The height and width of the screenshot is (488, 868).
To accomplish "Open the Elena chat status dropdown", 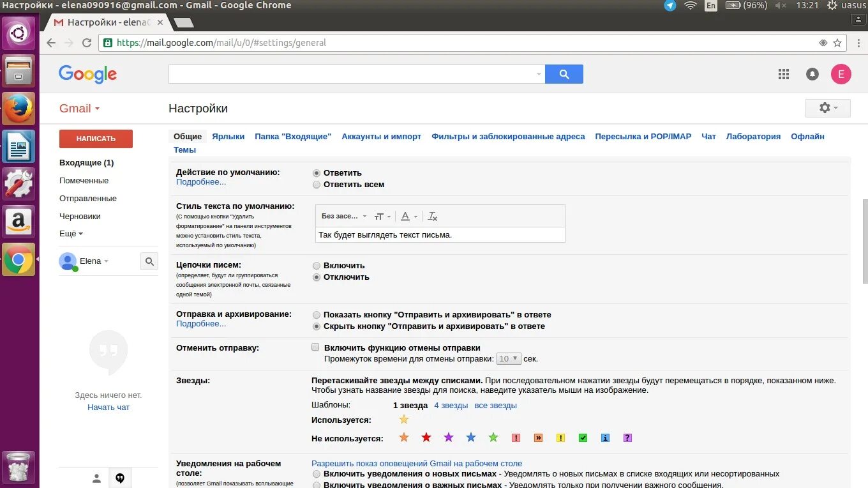I will (x=94, y=261).
